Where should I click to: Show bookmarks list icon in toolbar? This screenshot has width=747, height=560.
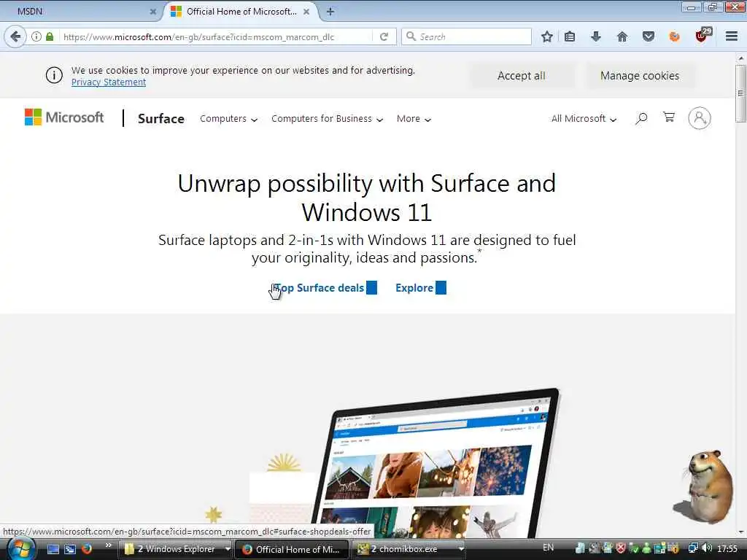click(570, 36)
